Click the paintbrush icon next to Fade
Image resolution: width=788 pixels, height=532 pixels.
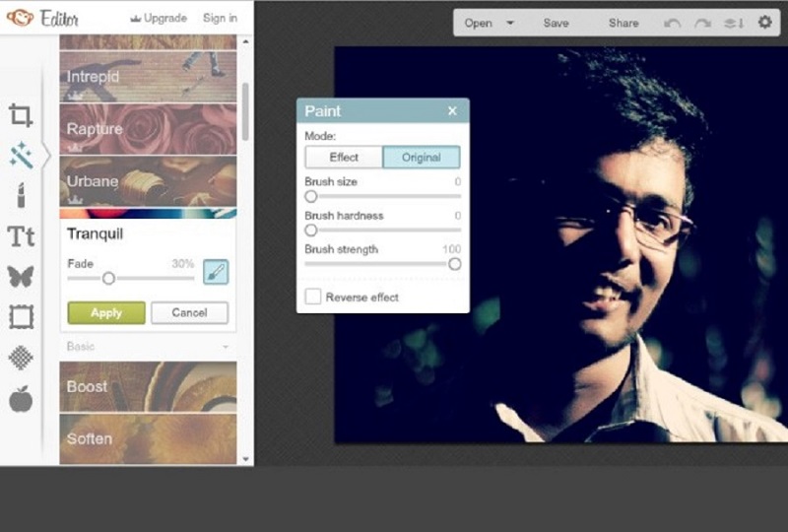coord(216,272)
